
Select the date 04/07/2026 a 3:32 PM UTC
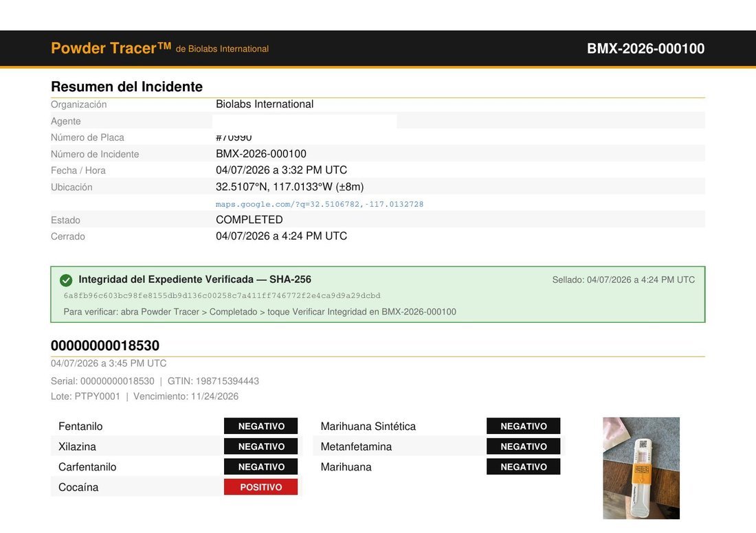click(x=281, y=170)
